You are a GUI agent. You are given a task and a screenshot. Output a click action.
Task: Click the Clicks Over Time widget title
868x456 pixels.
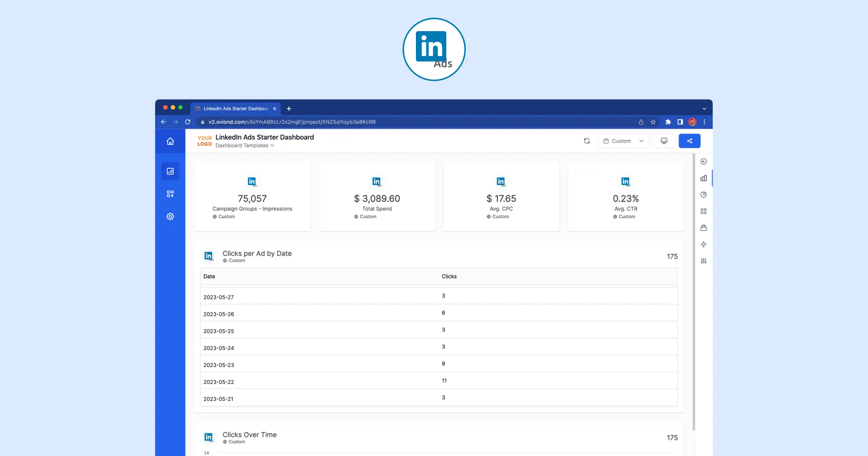point(250,435)
